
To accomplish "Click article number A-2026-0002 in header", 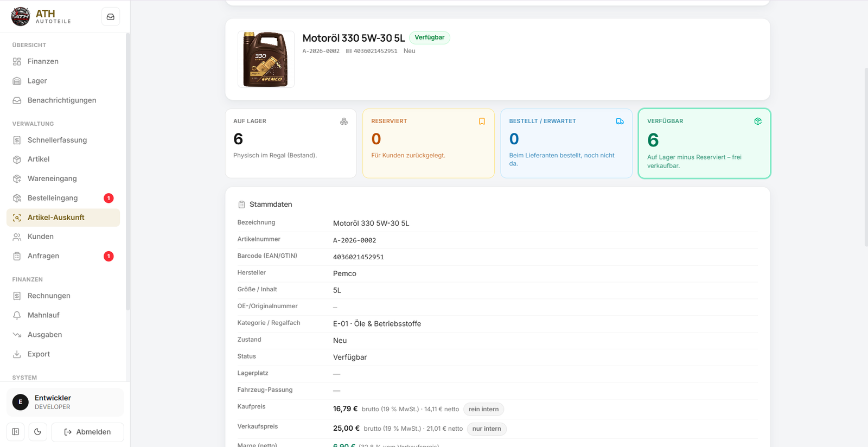I will [321, 51].
